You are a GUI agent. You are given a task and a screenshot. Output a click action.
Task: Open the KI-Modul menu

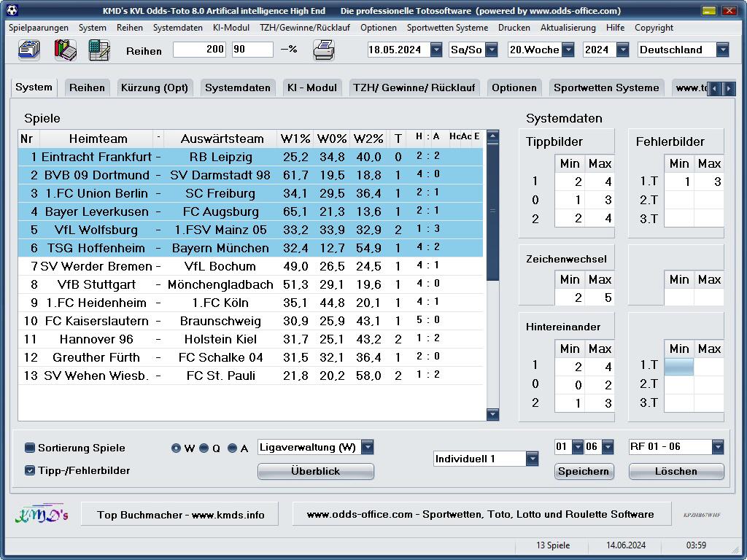pos(231,28)
